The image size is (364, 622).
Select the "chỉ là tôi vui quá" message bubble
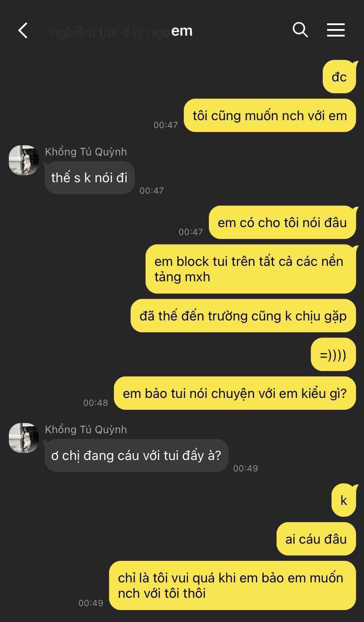tap(233, 585)
